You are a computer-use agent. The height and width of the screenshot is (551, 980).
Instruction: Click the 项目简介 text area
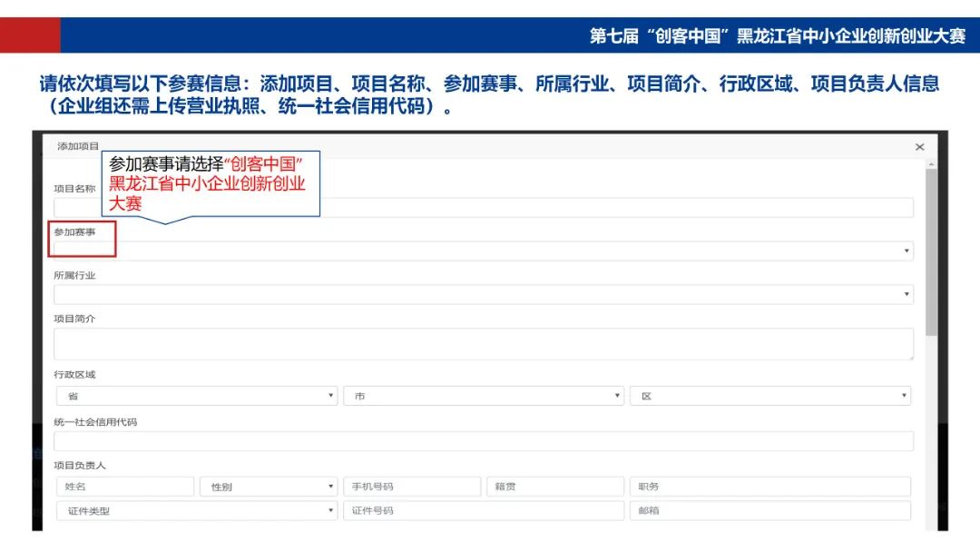click(x=483, y=343)
